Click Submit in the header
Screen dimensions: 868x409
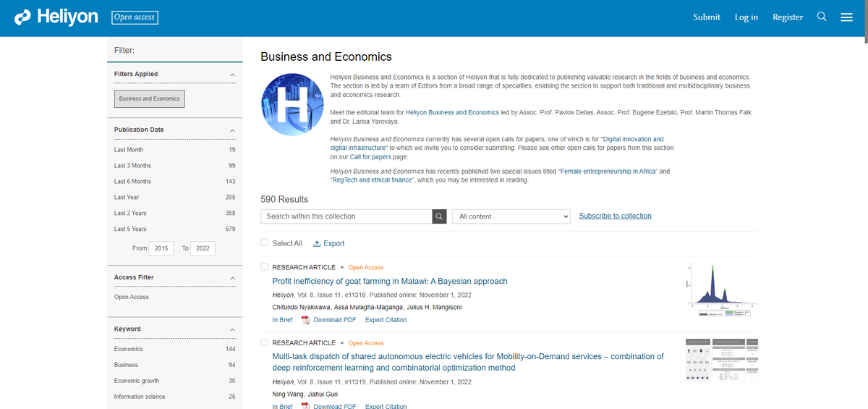(707, 17)
